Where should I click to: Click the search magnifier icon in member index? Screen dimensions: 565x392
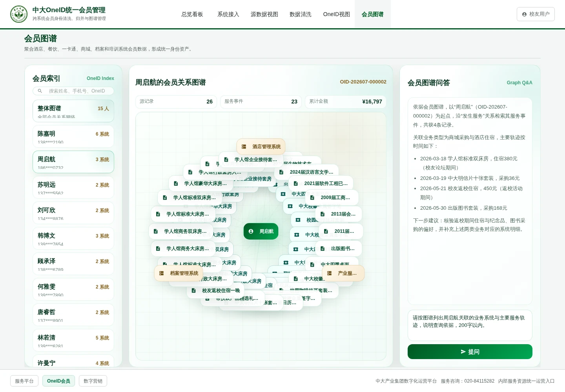pyautogui.click(x=40, y=91)
